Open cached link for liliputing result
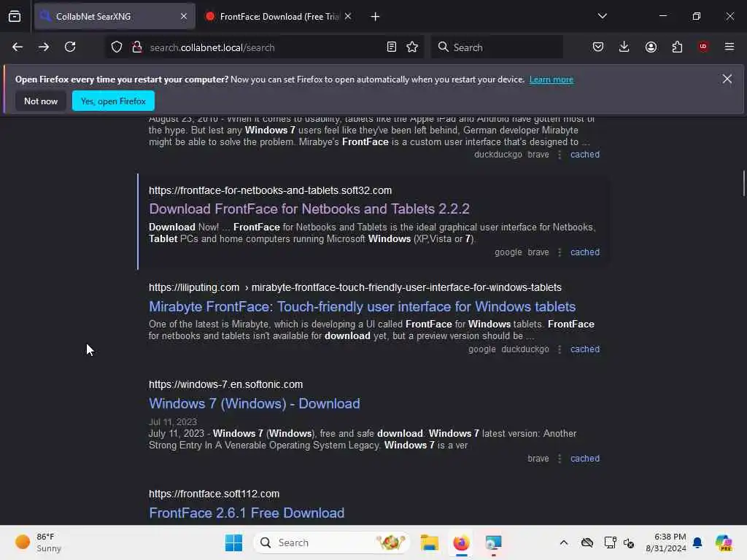Screen dimensions: 747x560 [x=585, y=349]
